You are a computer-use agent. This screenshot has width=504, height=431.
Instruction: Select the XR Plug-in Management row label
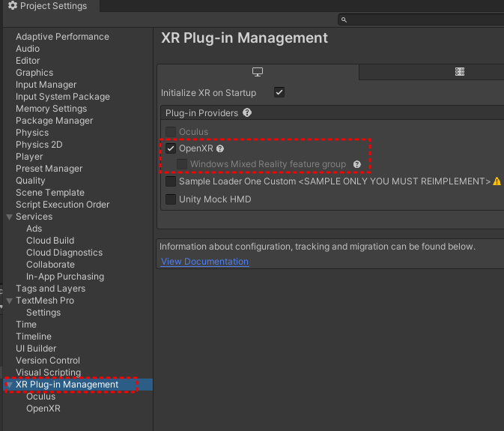pos(67,385)
